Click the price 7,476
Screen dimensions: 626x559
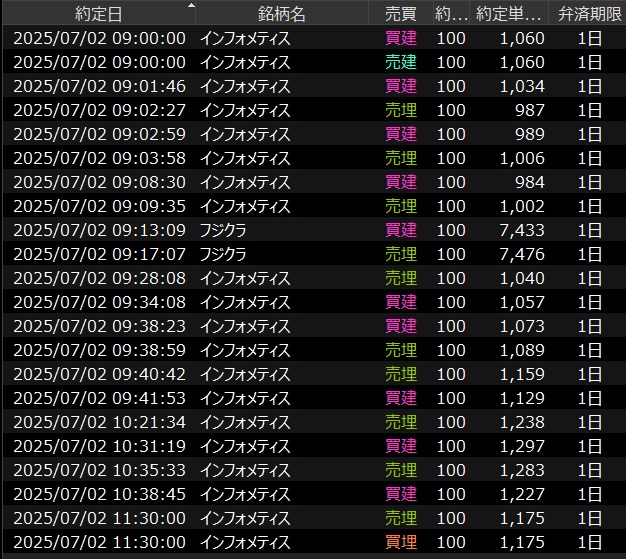click(x=522, y=254)
